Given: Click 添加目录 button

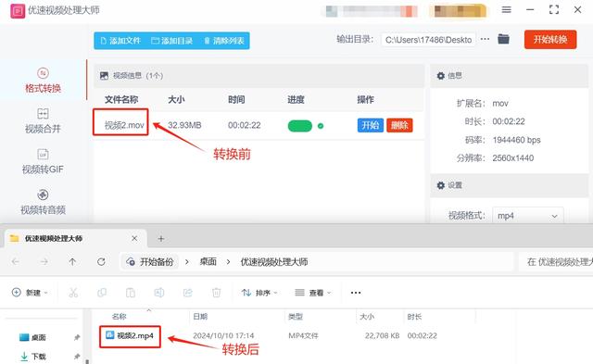Looking at the screenshot, I should point(172,41).
